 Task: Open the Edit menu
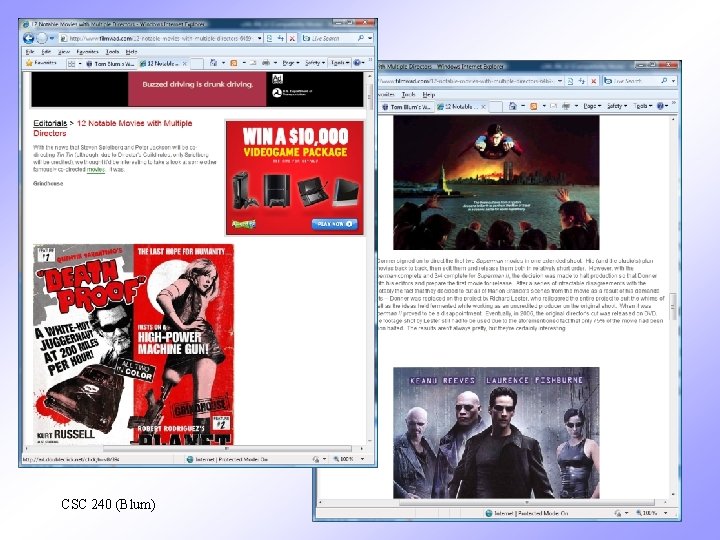(46, 52)
